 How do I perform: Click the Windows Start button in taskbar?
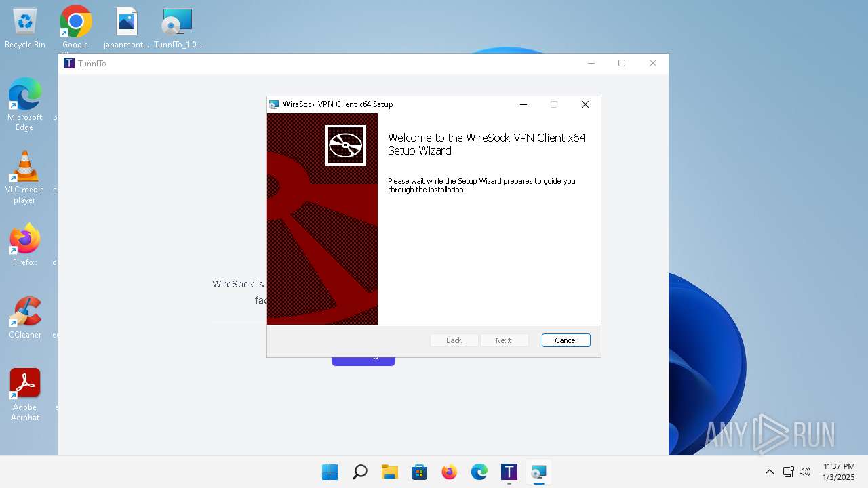[x=330, y=472]
